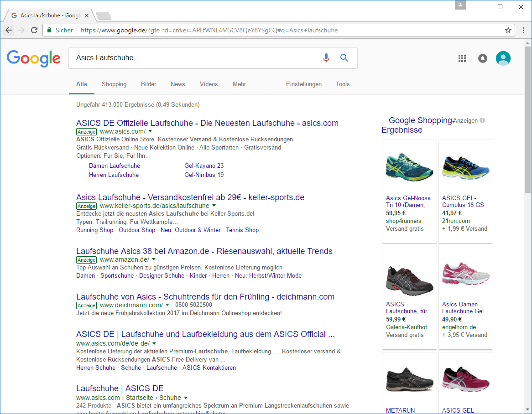Bookmark this page with the star icon

508,30
